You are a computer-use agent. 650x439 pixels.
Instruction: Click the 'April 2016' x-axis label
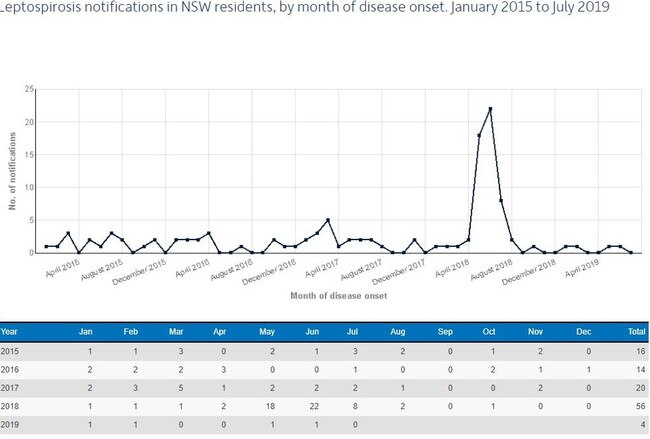[192, 268]
